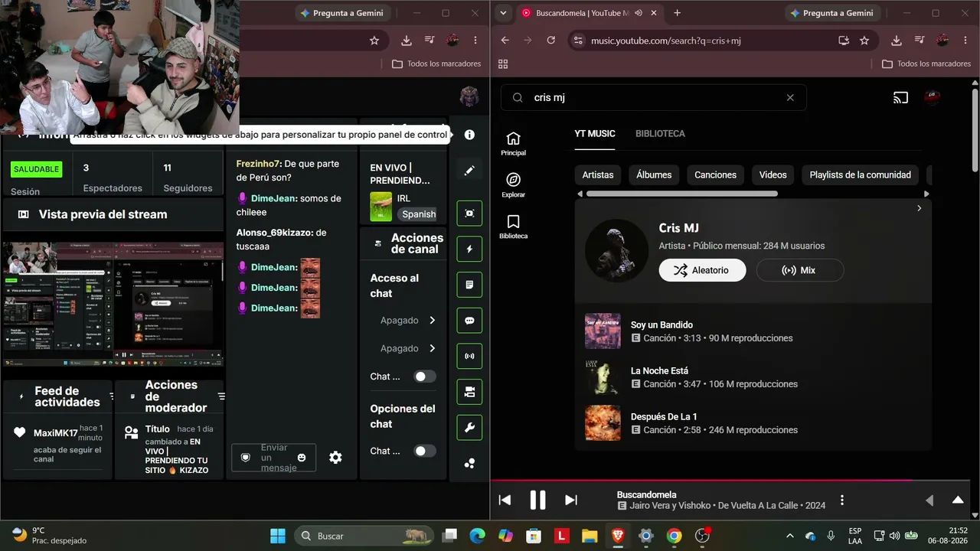Open the wrench tools icon in sidebar
Screen dimensions: 980x551
469,427
